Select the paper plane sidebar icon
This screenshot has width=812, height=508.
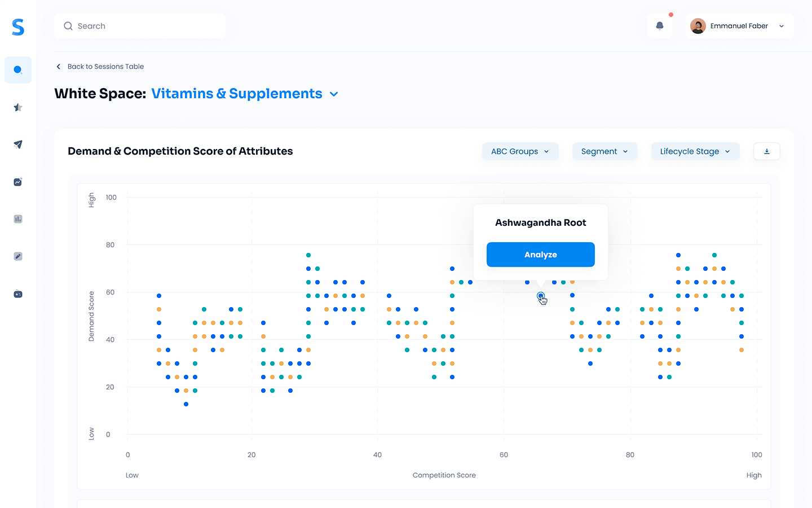(18, 144)
